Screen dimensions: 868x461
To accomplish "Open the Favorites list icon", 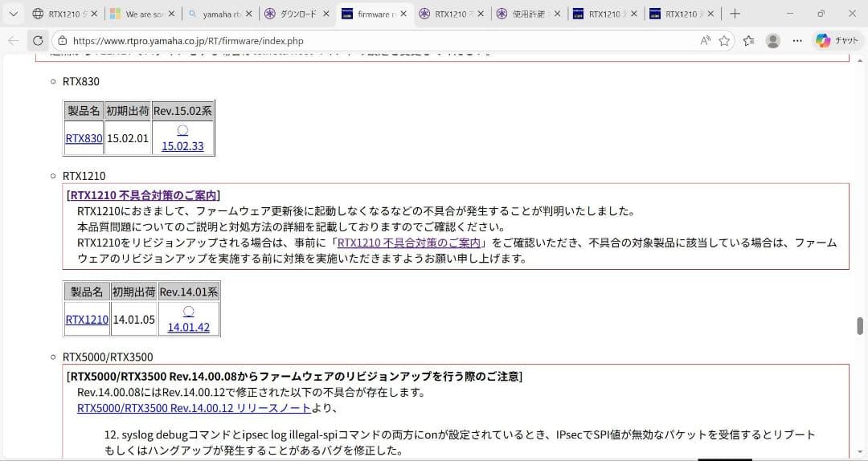I will (x=748, y=40).
